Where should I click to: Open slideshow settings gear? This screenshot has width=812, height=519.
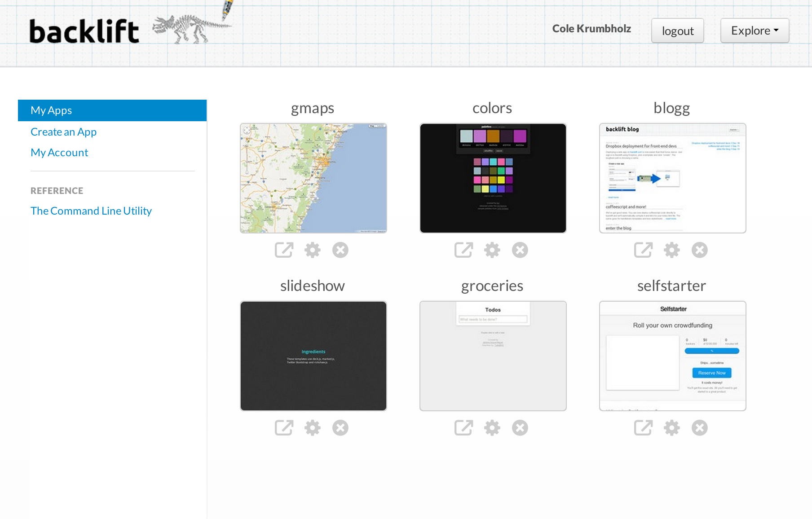click(x=313, y=427)
